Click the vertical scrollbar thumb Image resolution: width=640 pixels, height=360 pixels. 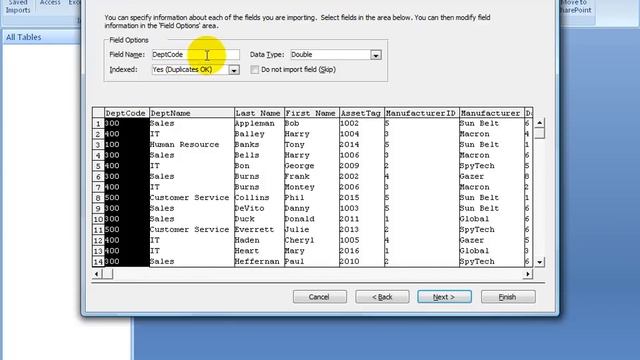(x=540, y=133)
